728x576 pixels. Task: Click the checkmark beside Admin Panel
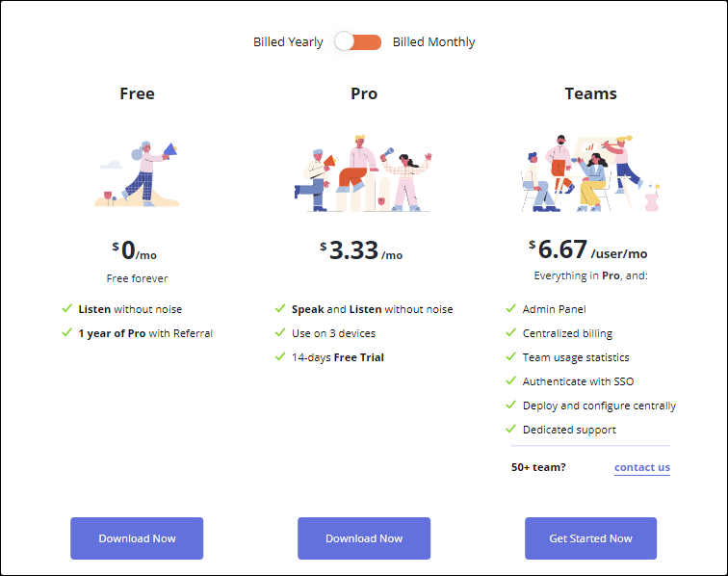tap(510, 309)
